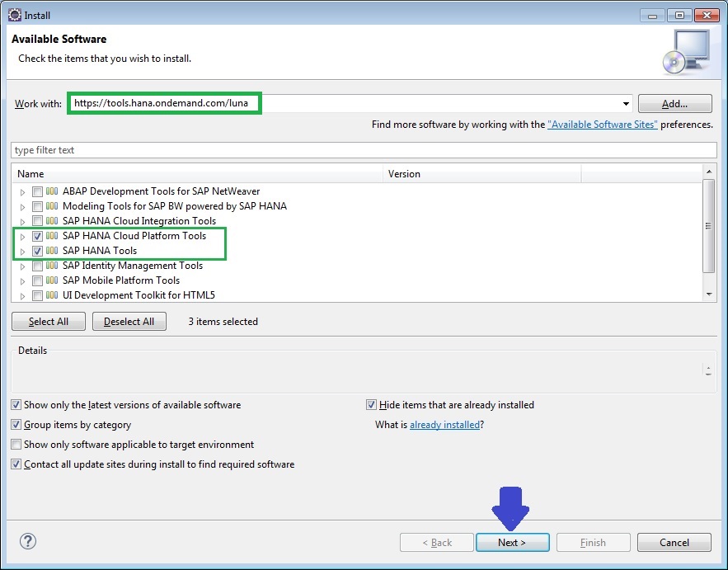Check ABAP Development Tools for SAP NetWeaver
728x570 pixels.
[38, 191]
